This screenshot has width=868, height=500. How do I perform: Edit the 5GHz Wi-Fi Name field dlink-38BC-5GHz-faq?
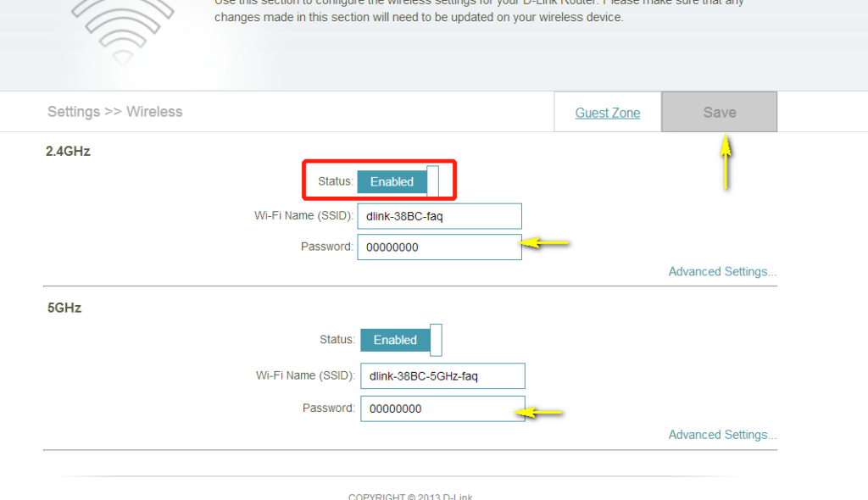(x=442, y=376)
